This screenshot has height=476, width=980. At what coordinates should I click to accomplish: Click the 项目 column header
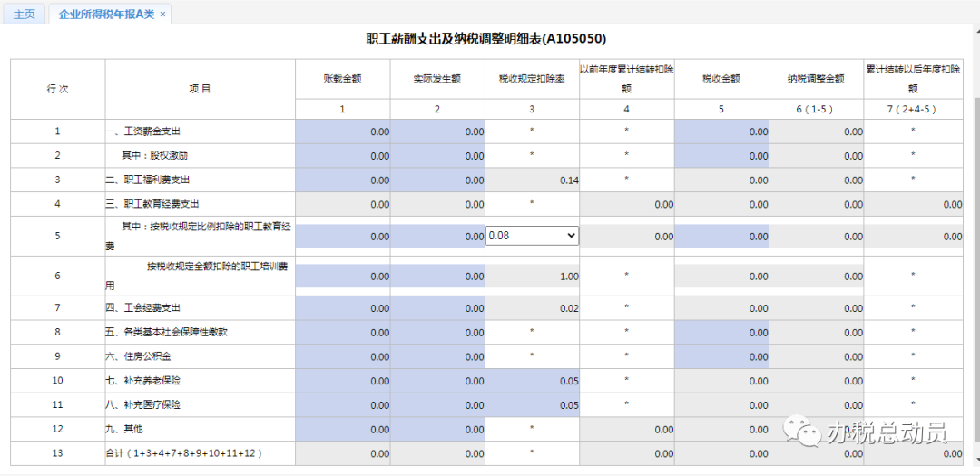click(x=200, y=89)
